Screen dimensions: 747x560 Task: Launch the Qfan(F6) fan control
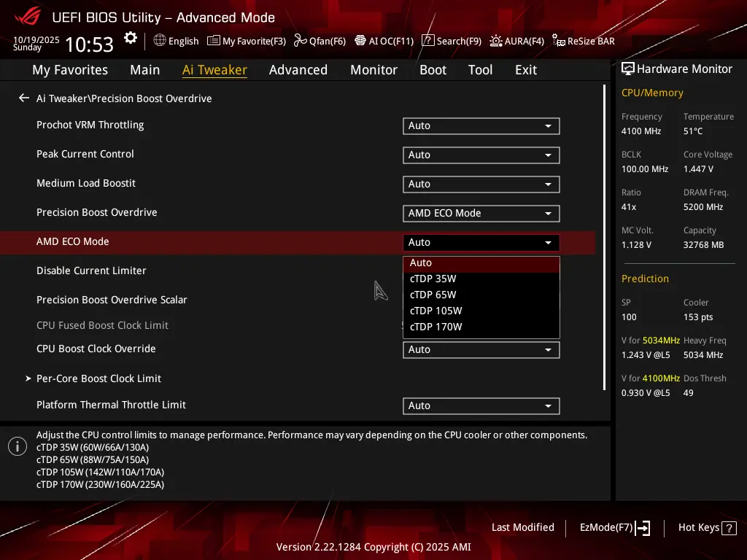[x=320, y=41]
